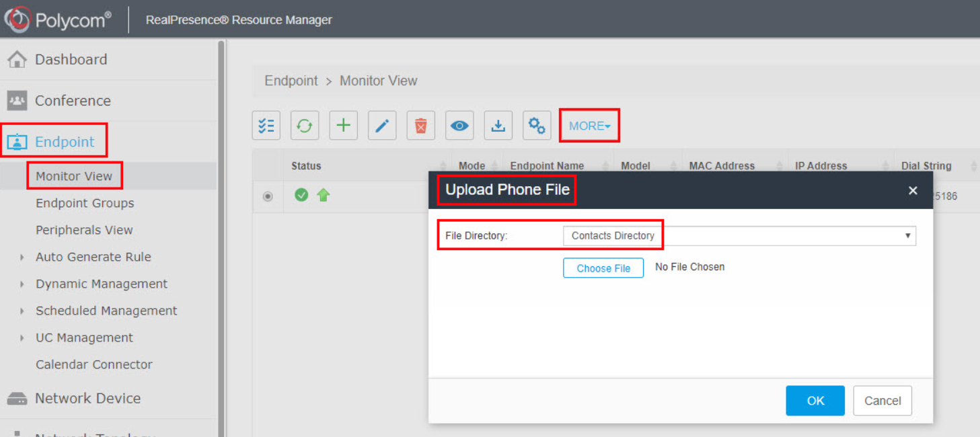Confirm the upload by clicking OK
This screenshot has height=437, width=980.
pos(815,400)
